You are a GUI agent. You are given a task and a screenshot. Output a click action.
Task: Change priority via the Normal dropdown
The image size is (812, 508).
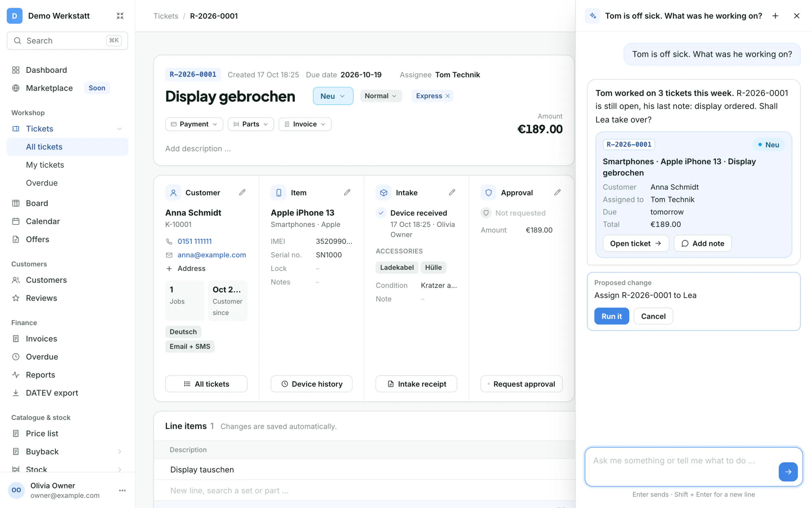(x=381, y=96)
